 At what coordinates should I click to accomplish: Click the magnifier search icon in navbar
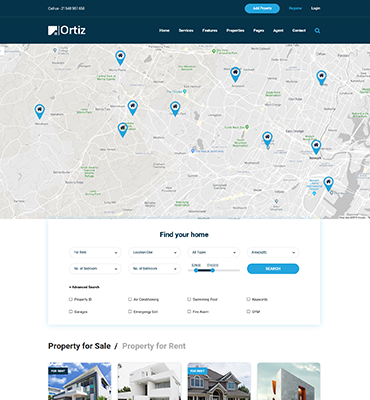(x=317, y=31)
